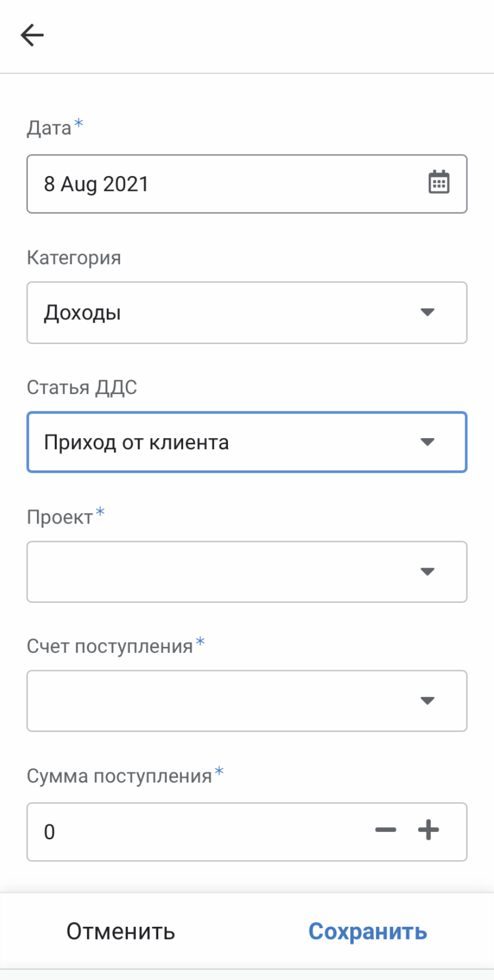Select the Доходы category value
Screen dimensions: 494x980
click(x=82, y=313)
